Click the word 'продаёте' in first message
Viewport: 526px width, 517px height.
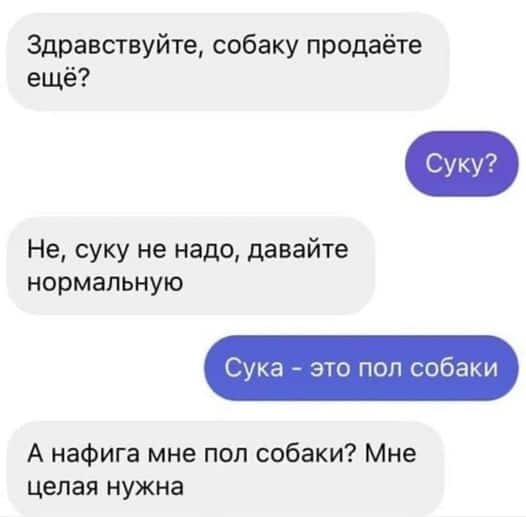[364, 45]
